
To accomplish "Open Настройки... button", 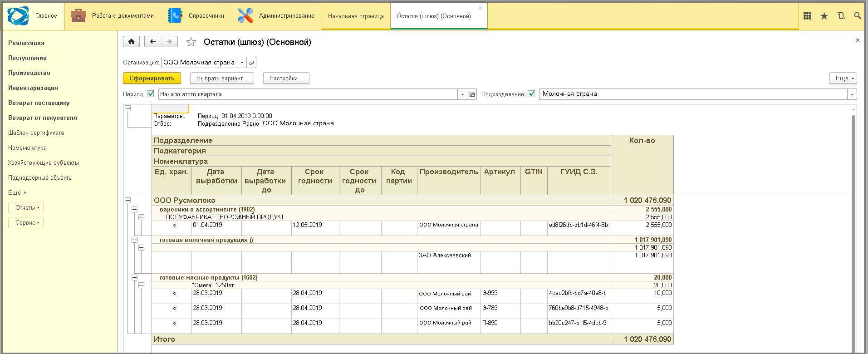I will pyautogui.click(x=286, y=78).
